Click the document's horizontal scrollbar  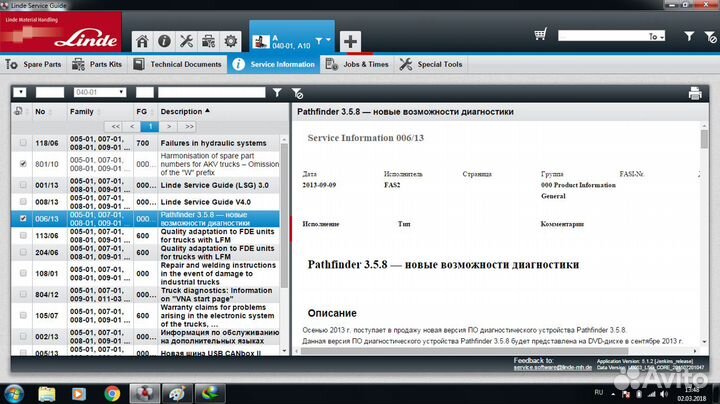click(464, 351)
